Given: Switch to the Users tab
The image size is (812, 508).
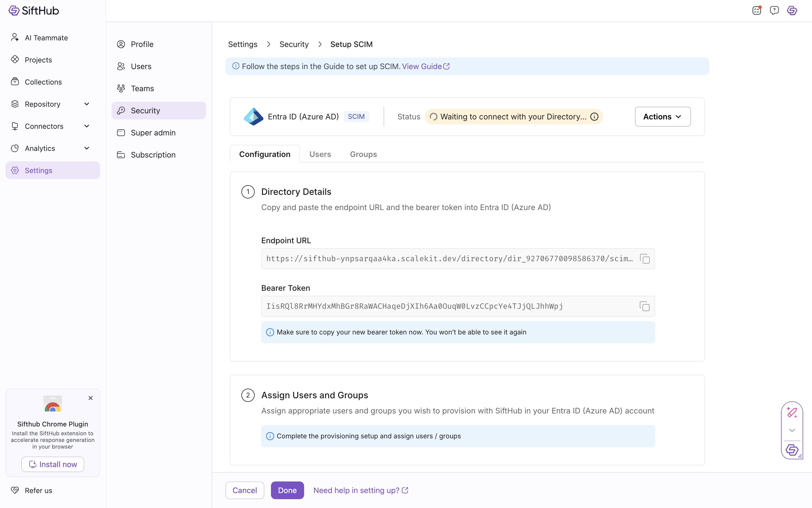Looking at the screenshot, I should pyautogui.click(x=320, y=154).
